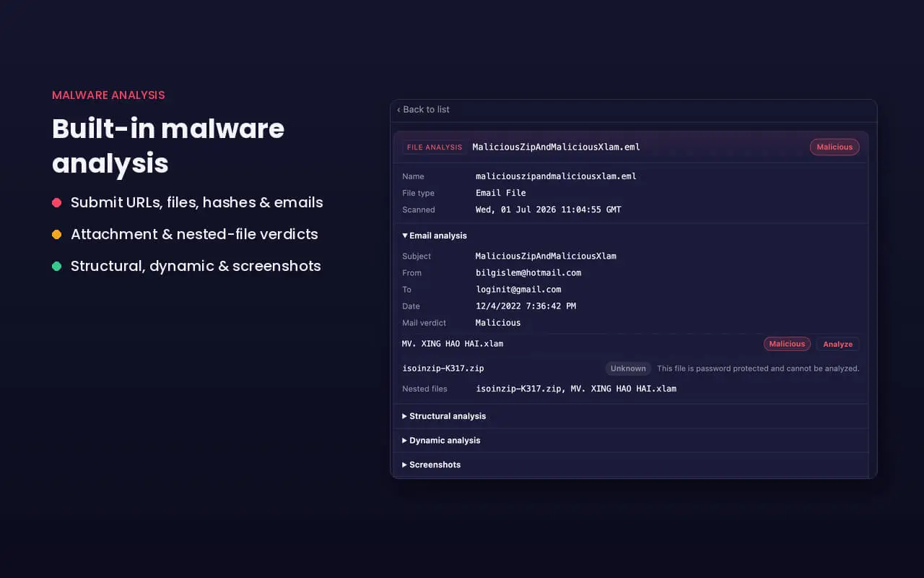This screenshot has width=924, height=578.
Task: Click the Mail verdict value Malicious
Action: click(498, 322)
